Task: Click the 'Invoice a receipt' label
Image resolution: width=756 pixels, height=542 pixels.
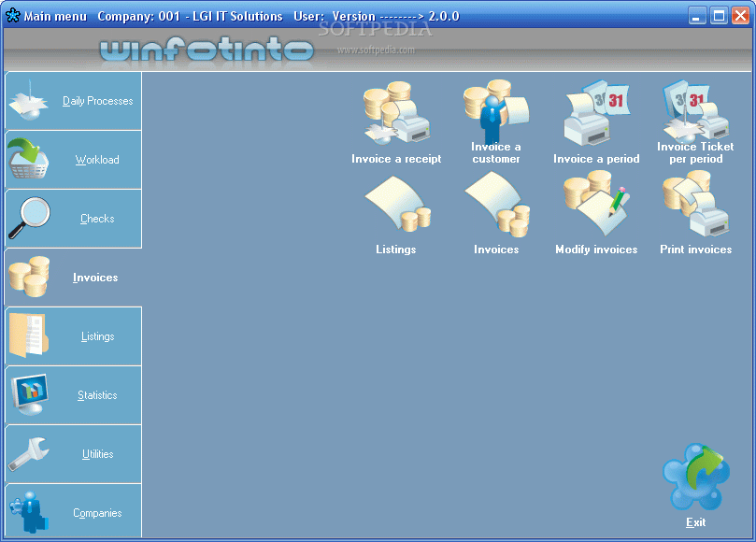Action: (396, 159)
